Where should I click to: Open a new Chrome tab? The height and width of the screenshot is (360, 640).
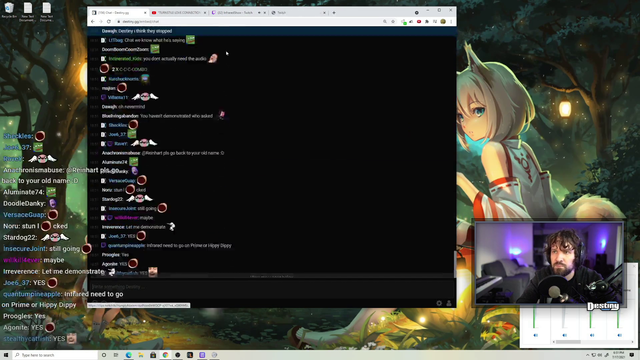coord(334,13)
